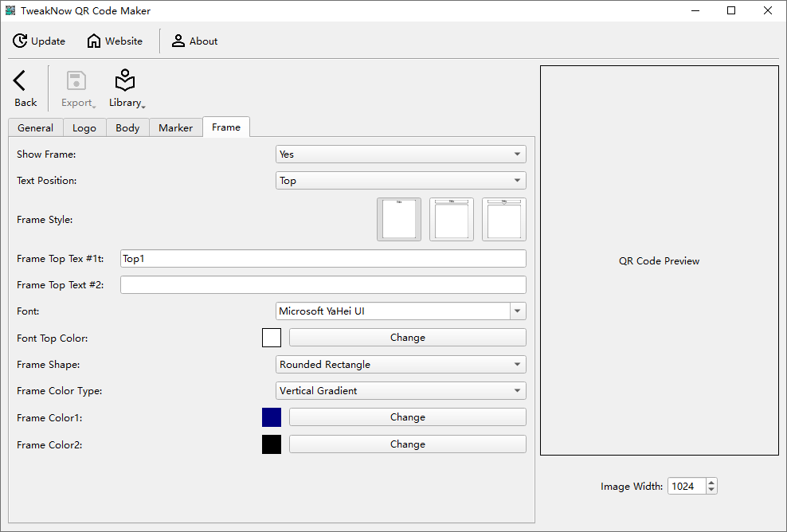Screen dimensions: 787x532
Task: Open the Library book icon menu
Action: point(125,80)
